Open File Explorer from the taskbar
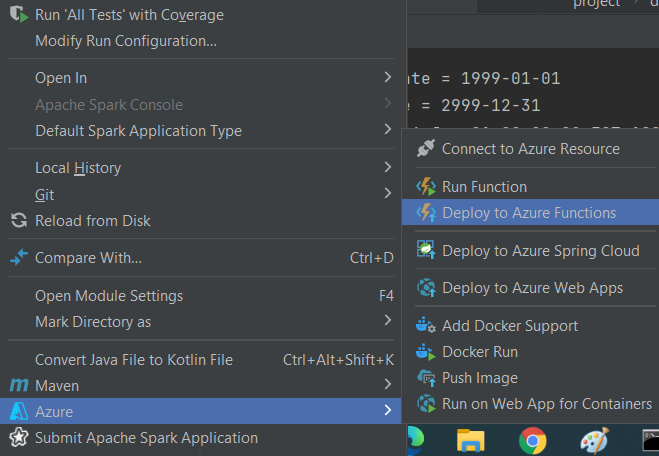 470,440
